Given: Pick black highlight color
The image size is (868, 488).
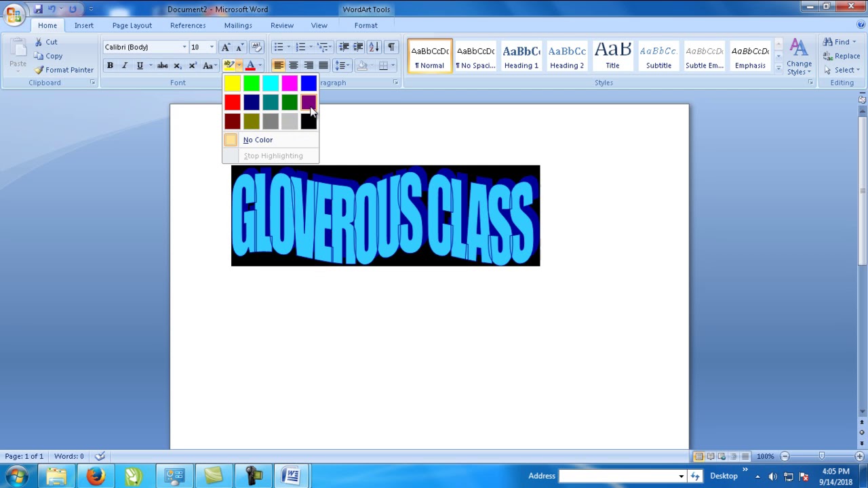Looking at the screenshot, I should [x=309, y=121].
